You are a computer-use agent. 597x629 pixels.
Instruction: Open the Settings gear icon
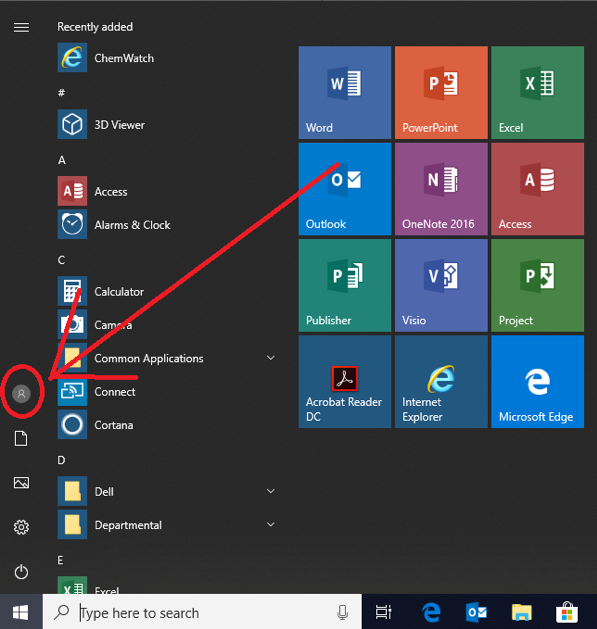click(x=21, y=527)
